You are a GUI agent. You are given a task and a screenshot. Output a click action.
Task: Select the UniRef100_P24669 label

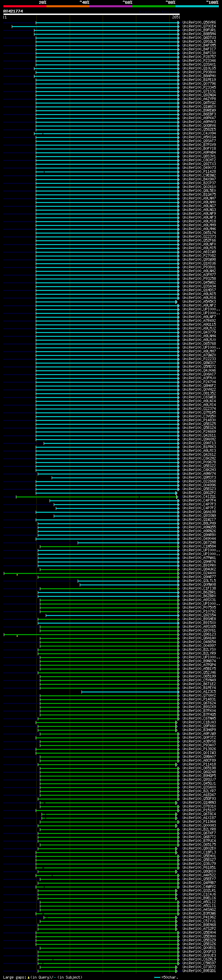click(x=199, y=431)
